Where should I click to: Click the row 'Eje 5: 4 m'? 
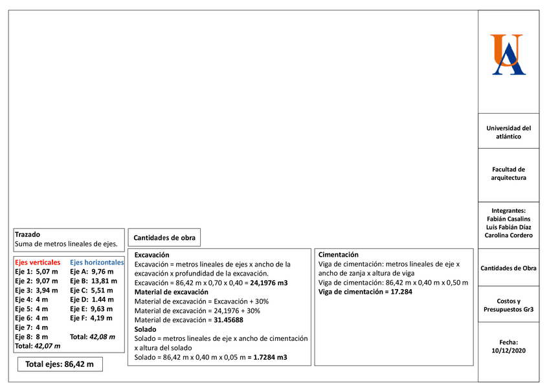click(32, 309)
